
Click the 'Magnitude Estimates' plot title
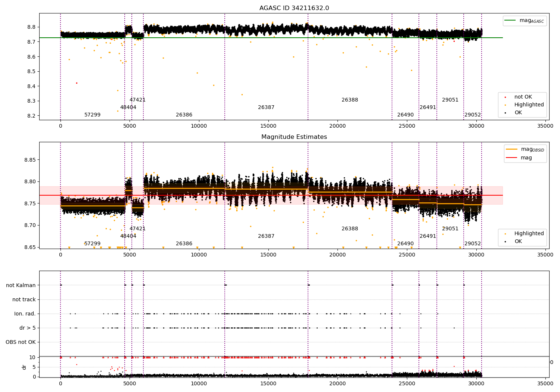294,137
